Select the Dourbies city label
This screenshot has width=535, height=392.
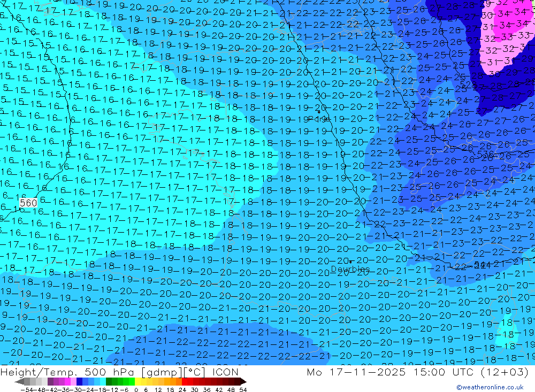click(350, 269)
